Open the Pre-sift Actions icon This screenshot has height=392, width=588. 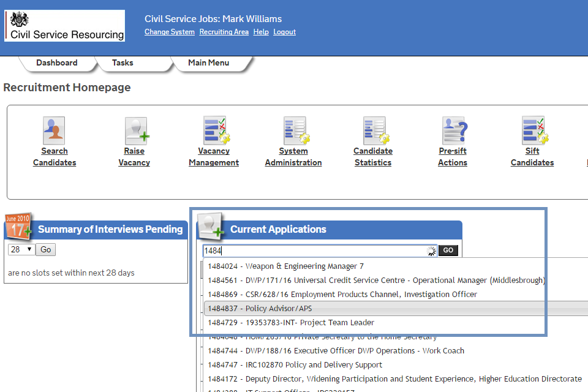click(453, 130)
